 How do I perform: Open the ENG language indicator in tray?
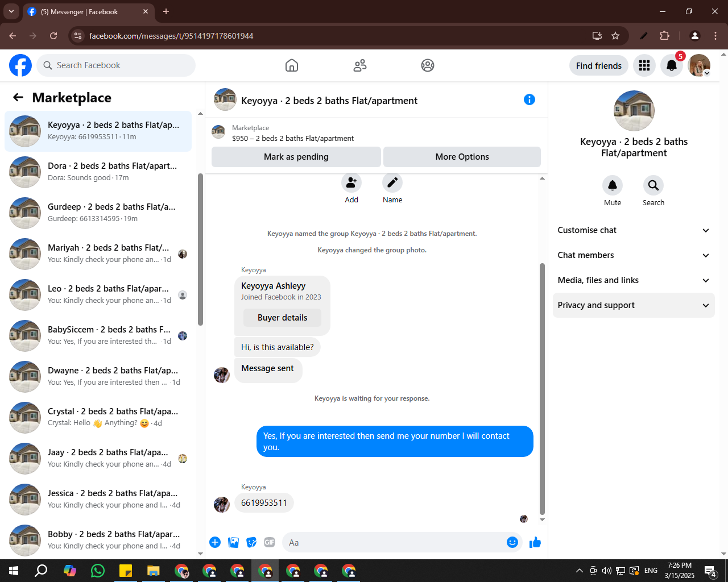(x=651, y=571)
